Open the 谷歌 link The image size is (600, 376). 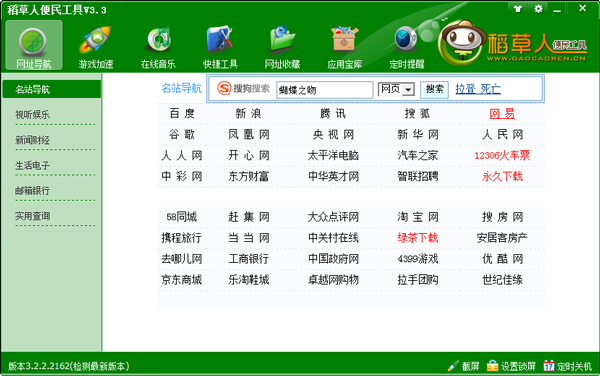[x=182, y=135]
